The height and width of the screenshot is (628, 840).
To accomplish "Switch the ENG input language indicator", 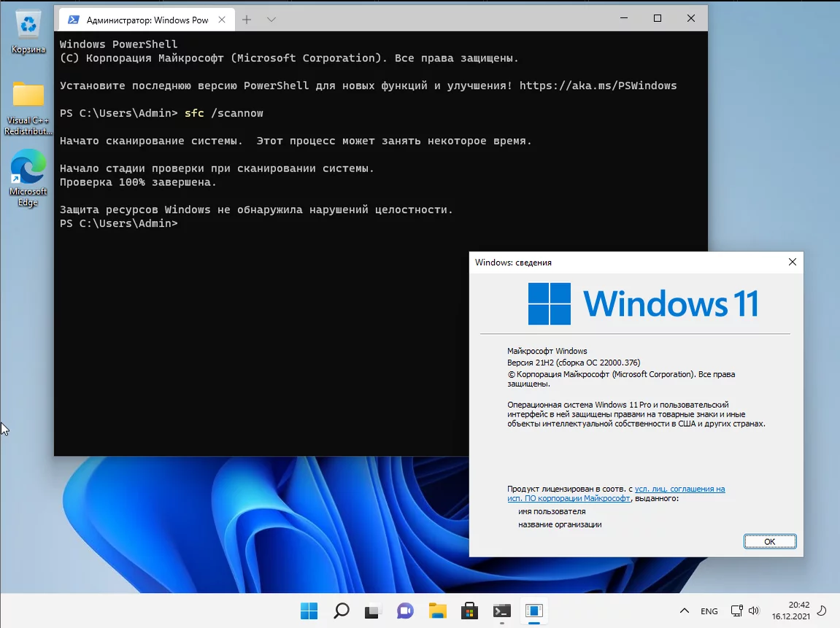I will pyautogui.click(x=709, y=611).
